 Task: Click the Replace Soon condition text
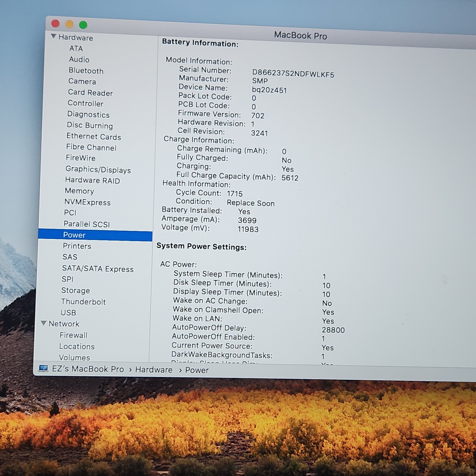coord(250,203)
